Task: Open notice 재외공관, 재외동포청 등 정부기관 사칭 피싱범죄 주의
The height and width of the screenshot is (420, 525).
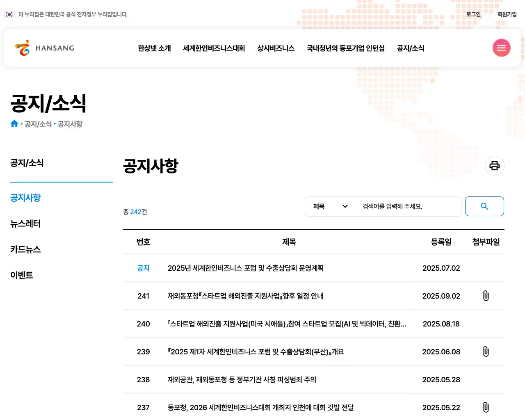Action: [242, 379]
